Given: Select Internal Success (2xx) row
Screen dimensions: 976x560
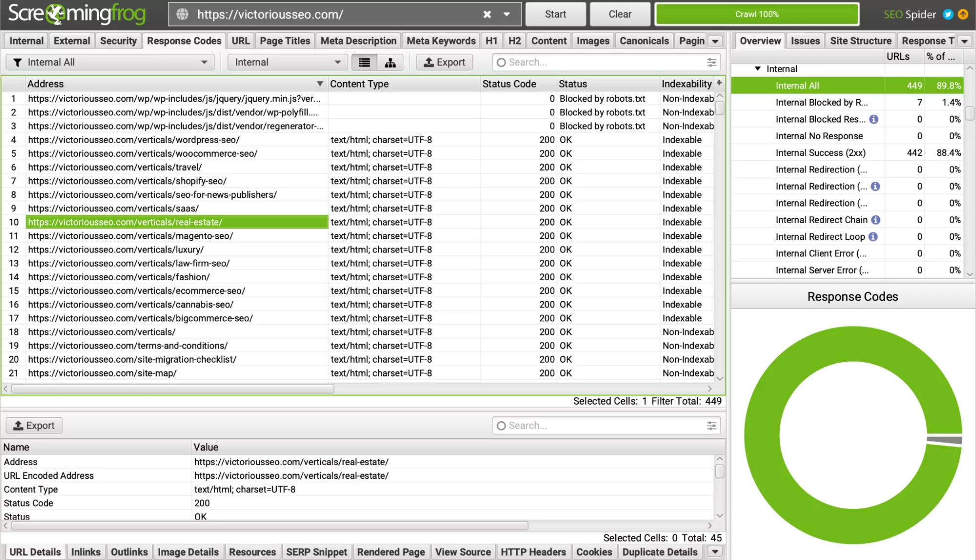Looking at the screenshot, I should 847,153.
